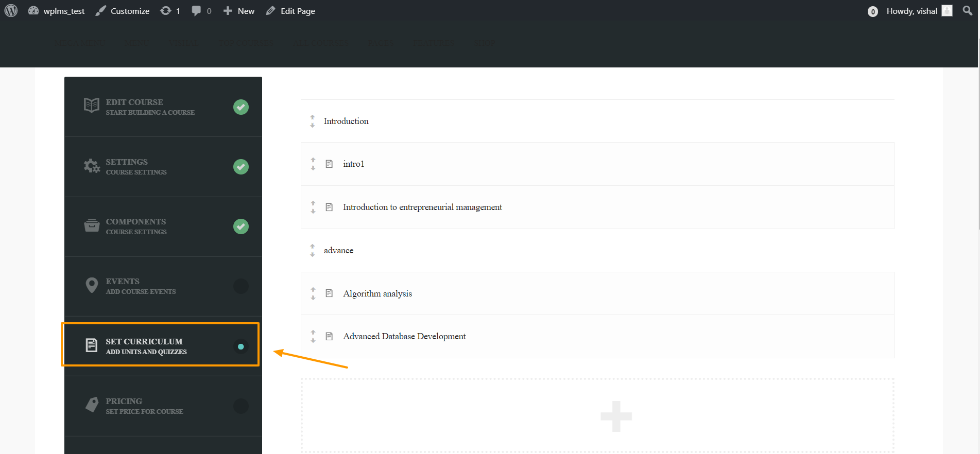The width and height of the screenshot is (980, 454).
Task: Click document icon beside Algorithm analysis
Action: click(x=329, y=293)
